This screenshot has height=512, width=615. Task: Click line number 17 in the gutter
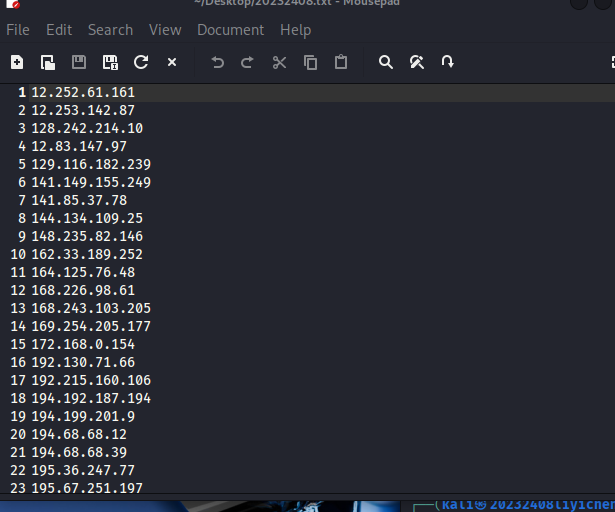18,381
